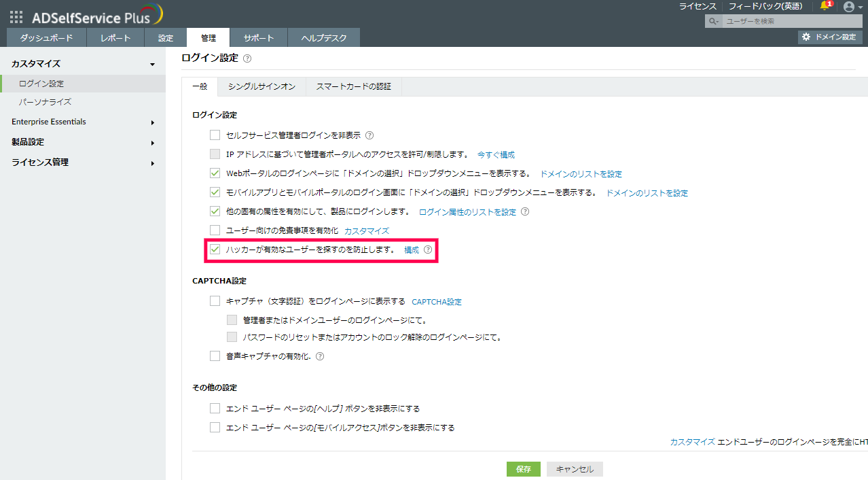Image resolution: width=868 pixels, height=480 pixels.
Task: Click help icon beside 構成 link
Action: click(x=428, y=250)
